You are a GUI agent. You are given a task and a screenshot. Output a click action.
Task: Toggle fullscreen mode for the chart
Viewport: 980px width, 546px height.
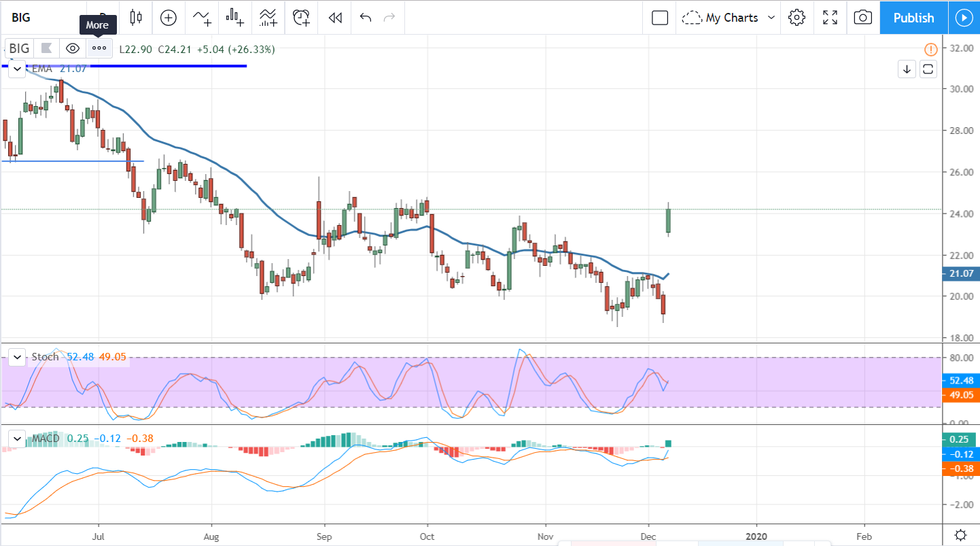coord(830,18)
